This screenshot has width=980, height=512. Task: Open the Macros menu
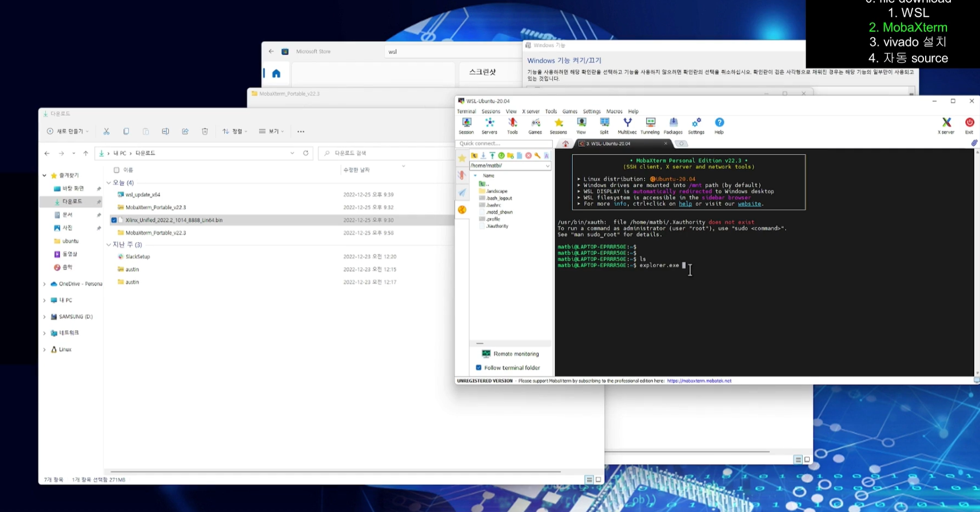coord(614,112)
